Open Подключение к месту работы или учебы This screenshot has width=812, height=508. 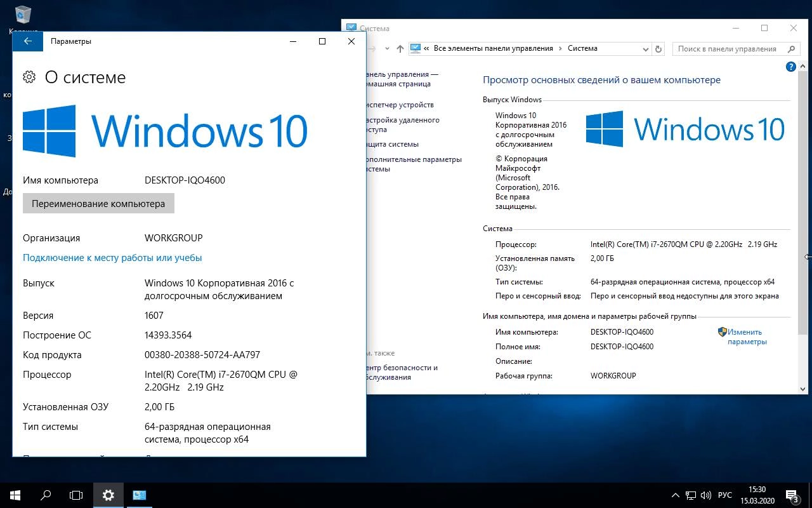tap(112, 258)
